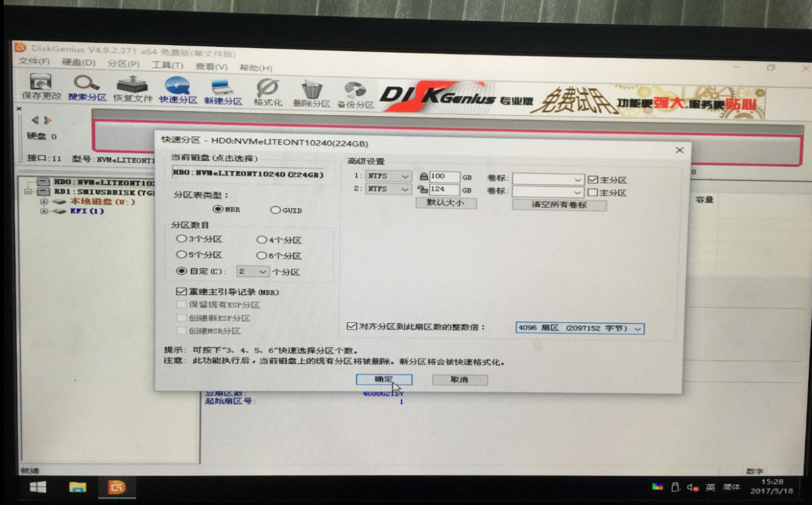Click the 确定 (OK) button
The height and width of the screenshot is (505, 812).
point(384,379)
